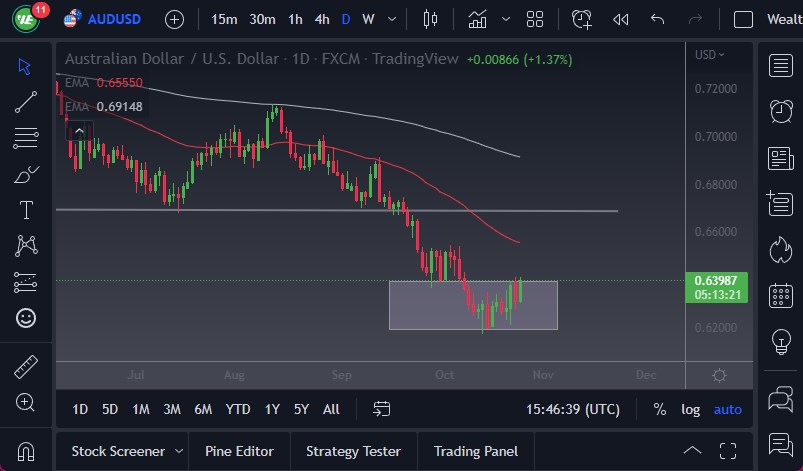Open the emoji icons tool
The height and width of the screenshot is (471, 803).
[x=26, y=318]
